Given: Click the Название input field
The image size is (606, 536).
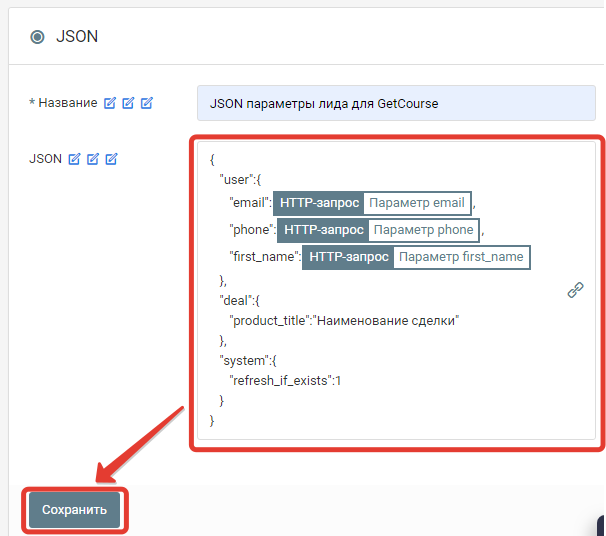Looking at the screenshot, I should 396,103.
